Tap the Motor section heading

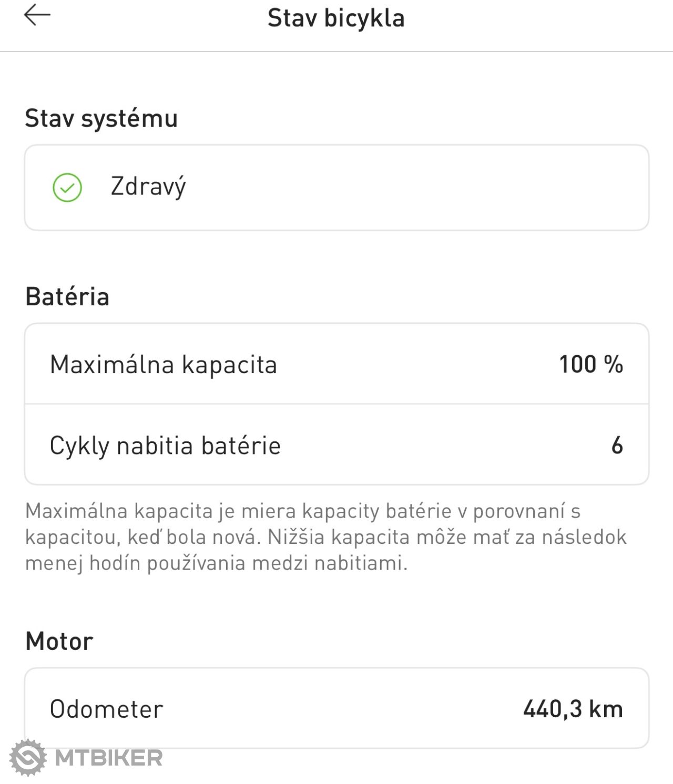tap(59, 642)
